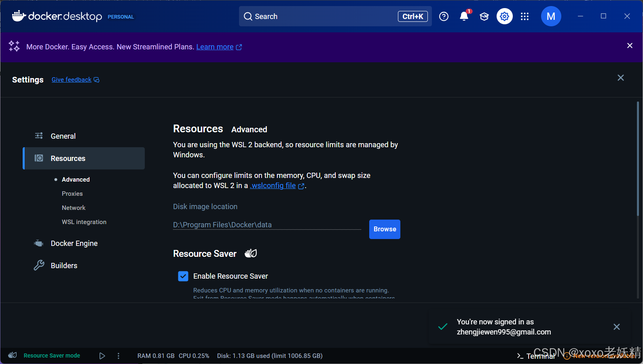
Task: Click the magnifier icon in search bar
Action: click(248, 17)
